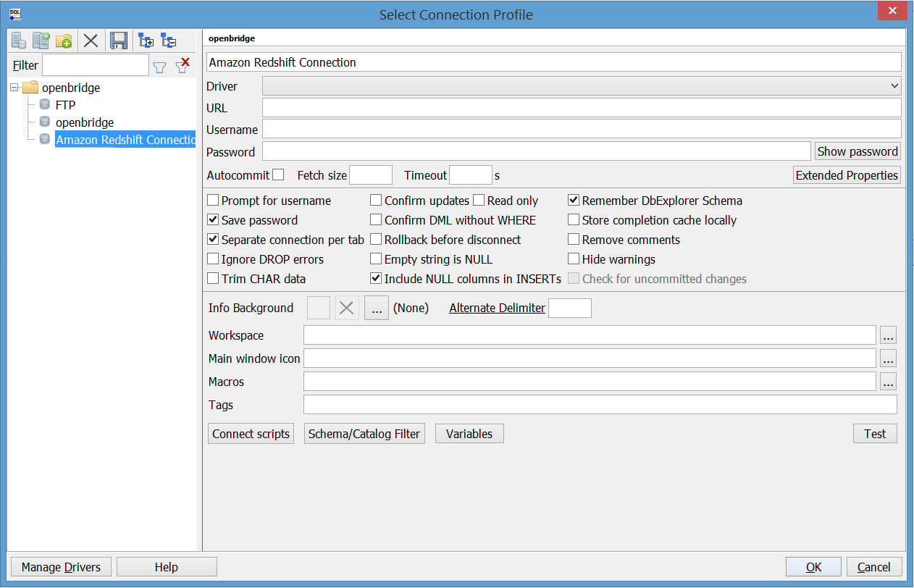Image resolution: width=914 pixels, height=588 pixels.
Task: Focus the URL input field
Action: click(582, 108)
